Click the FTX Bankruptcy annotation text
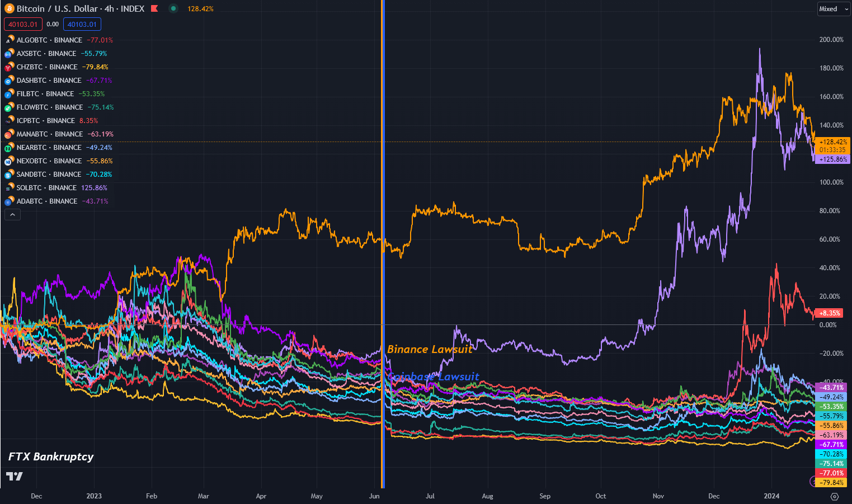Screen dimensions: 852x504 (x=51, y=456)
